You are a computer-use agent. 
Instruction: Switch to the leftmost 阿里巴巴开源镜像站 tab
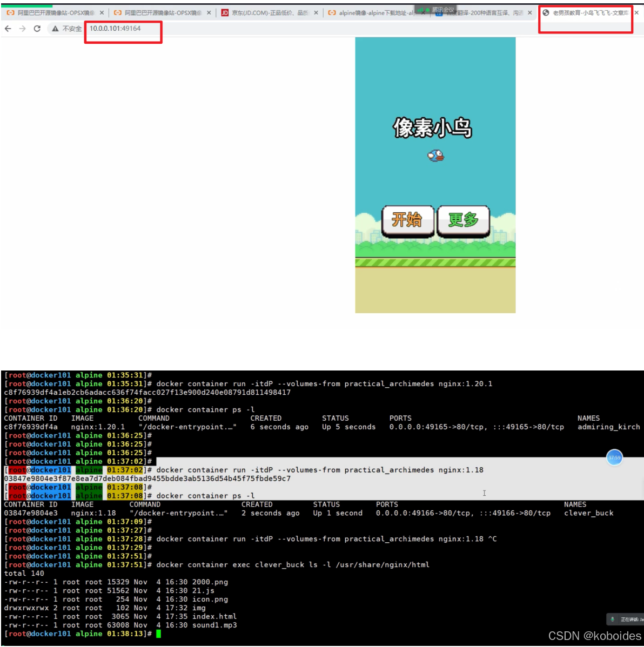point(55,13)
